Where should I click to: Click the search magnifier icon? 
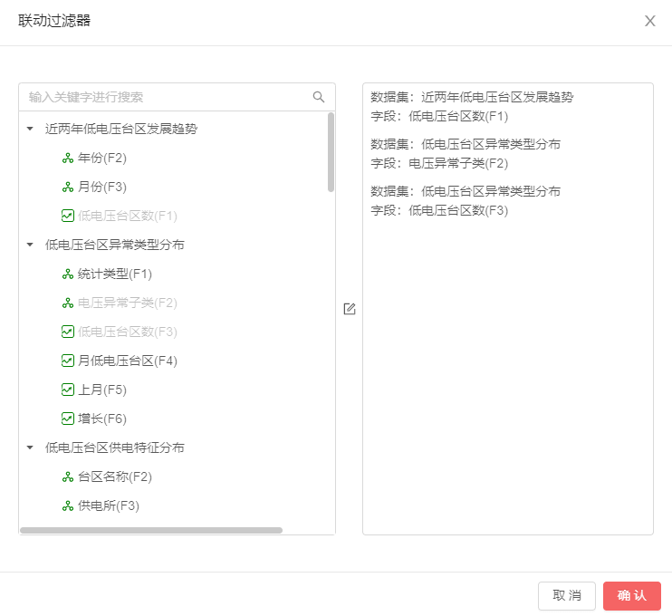(x=319, y=97)
